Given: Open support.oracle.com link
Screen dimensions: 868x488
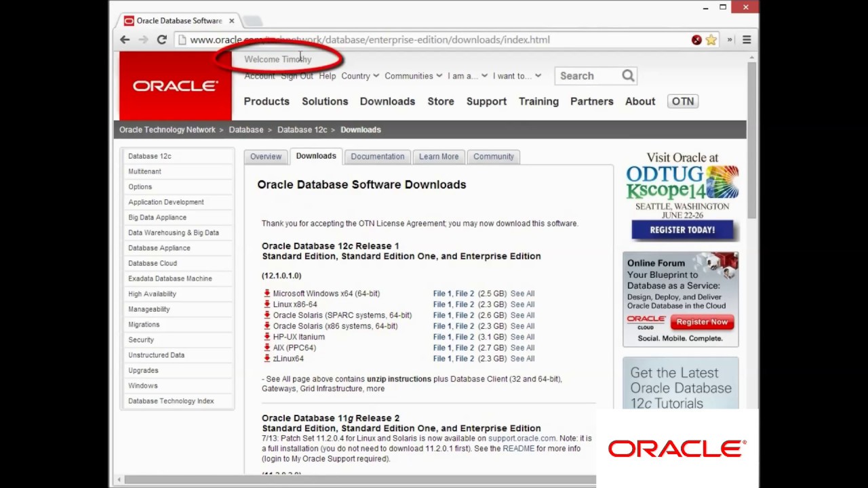Looking at the screenshot, I should coord(521,439).
